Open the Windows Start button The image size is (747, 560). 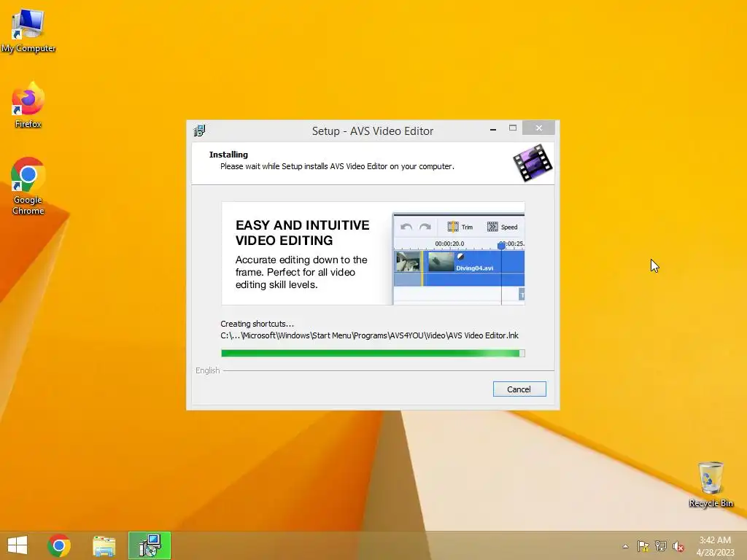click(18, 545)
